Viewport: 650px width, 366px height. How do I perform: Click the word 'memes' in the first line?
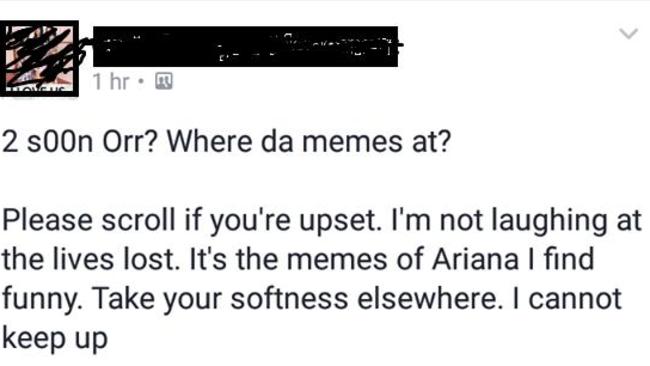352,143
